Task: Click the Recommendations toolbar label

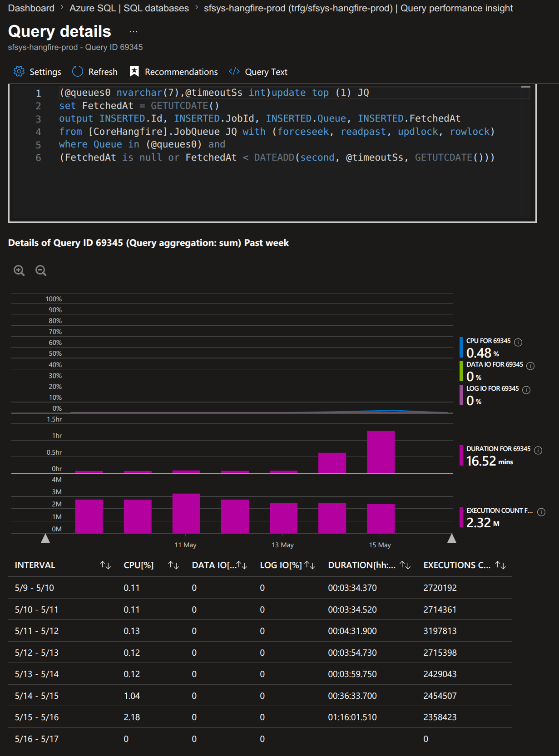Action: coord(181,72)
